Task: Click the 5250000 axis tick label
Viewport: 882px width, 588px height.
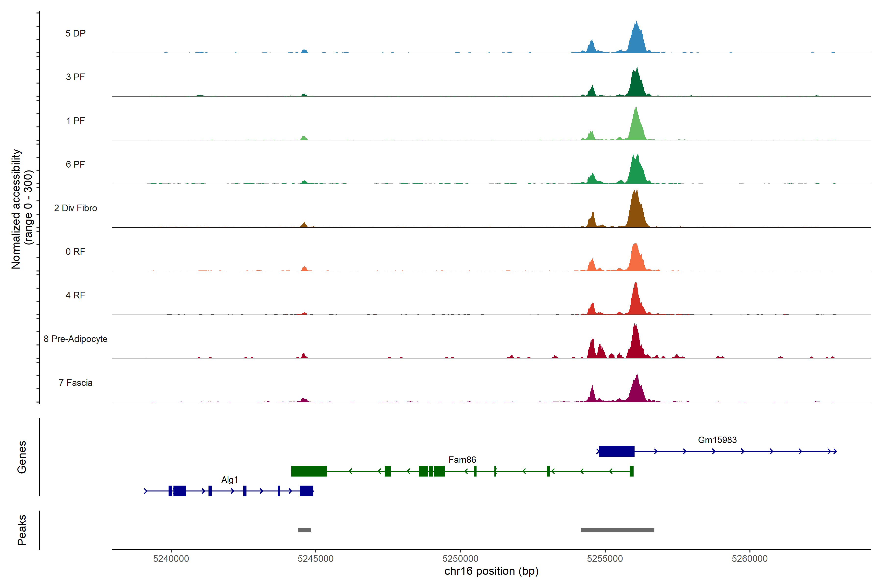Action: tap(460, 559)
